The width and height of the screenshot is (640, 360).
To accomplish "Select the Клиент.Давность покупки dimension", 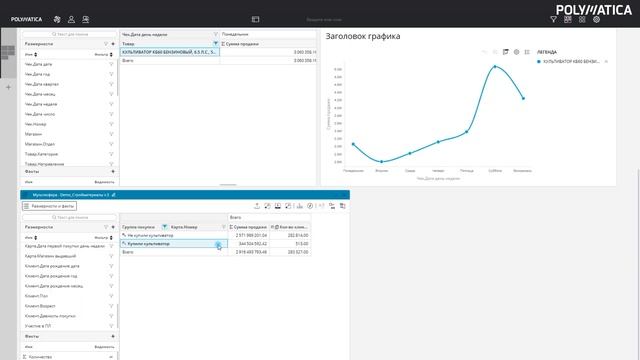I will 50,316.
